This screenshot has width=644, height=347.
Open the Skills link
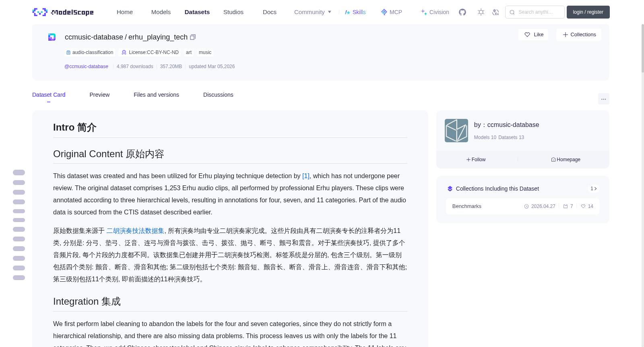coord(355,12)
